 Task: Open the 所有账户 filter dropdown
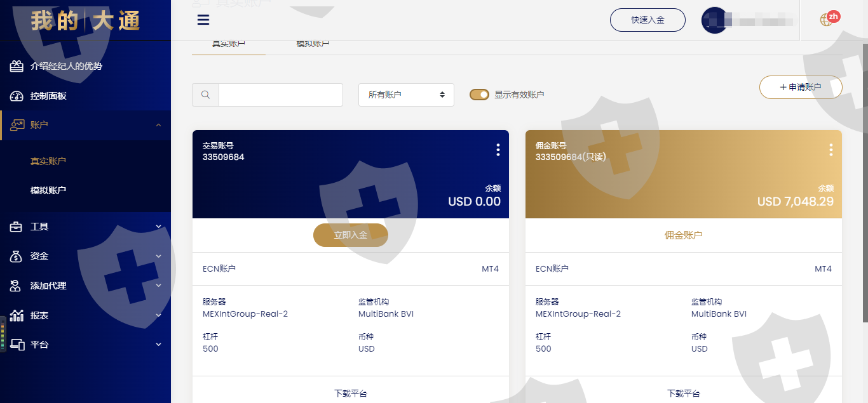point(406,95)
